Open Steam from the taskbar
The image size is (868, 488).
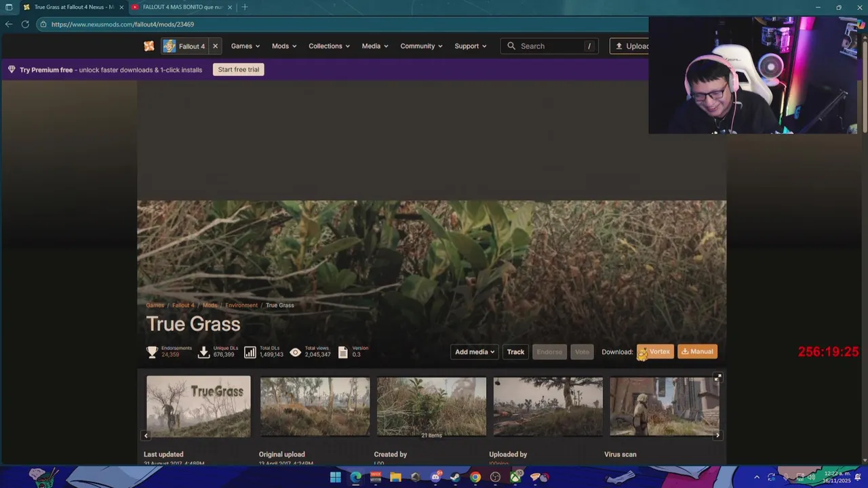[455, 477]
